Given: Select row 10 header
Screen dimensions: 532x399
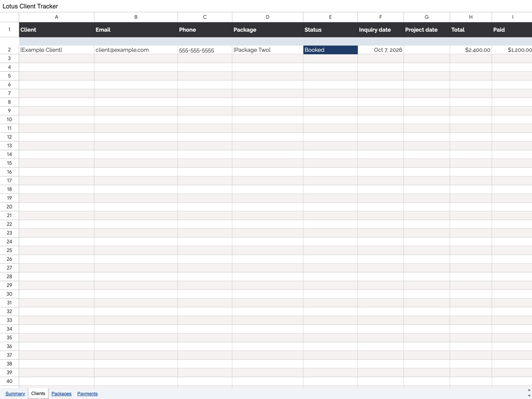Looking at the screenshot, I should [x=9, y=120].
